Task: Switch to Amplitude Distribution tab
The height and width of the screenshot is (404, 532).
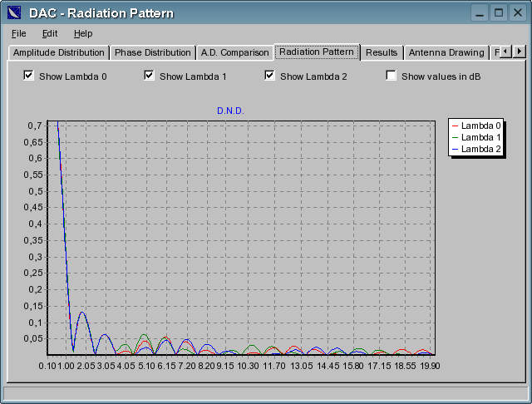Action: pyautogui.click(x=59, y=52)
